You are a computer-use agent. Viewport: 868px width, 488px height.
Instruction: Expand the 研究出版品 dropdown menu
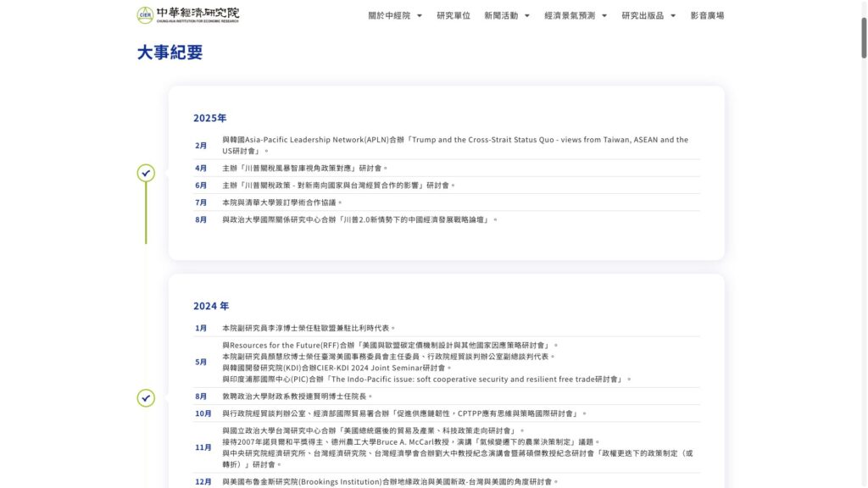(648, 15)
